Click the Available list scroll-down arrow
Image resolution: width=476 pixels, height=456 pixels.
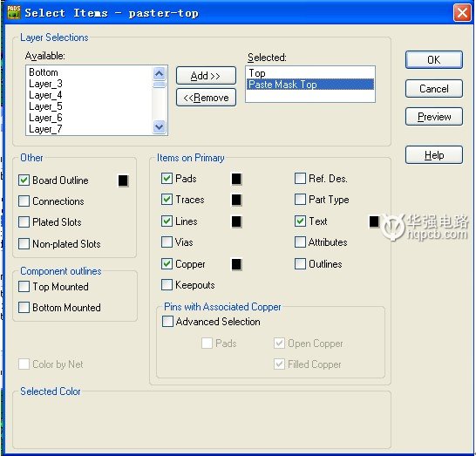[159, 126]
